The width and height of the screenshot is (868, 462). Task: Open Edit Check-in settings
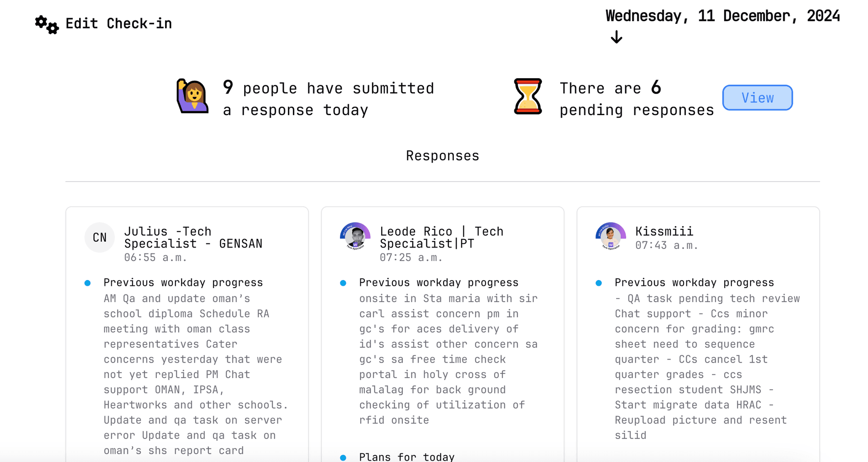coord(118,23)
